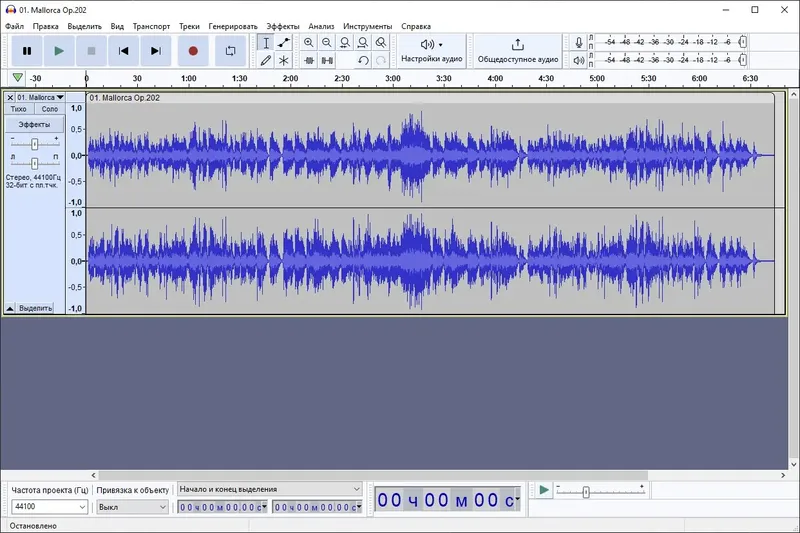Viewport: 800px width, 533px height.
Task: Open the Частота проекта 44100 dropdown
Action: (x=49, y=506)
